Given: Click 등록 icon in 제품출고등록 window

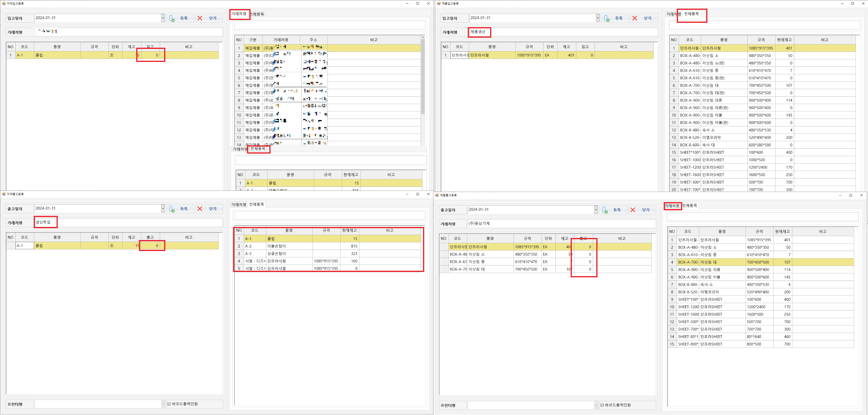Looking at the screenshot, I should [x=605, y=210].
